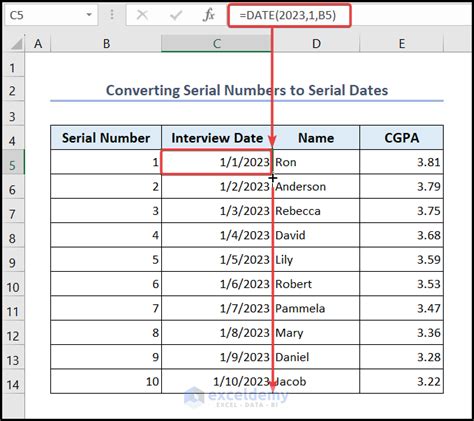The height and width of the screenshot is (421, 474).
Task: Select the cell with date 1/2/2023
Action: pos(217,186)
